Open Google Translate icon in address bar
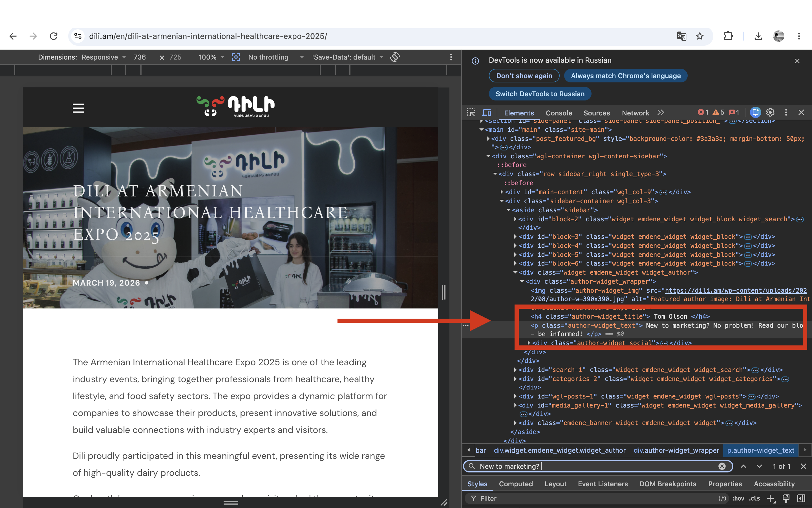Image resolution: width=812 pixels, height=508 pixels. pos(681,36)
